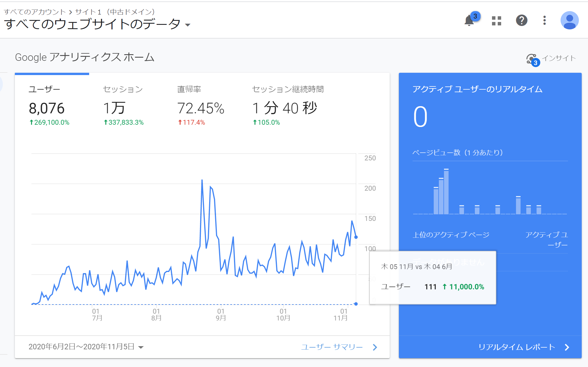Open notifications via the bell icon

pyautogui.click(x=469, y=21)
